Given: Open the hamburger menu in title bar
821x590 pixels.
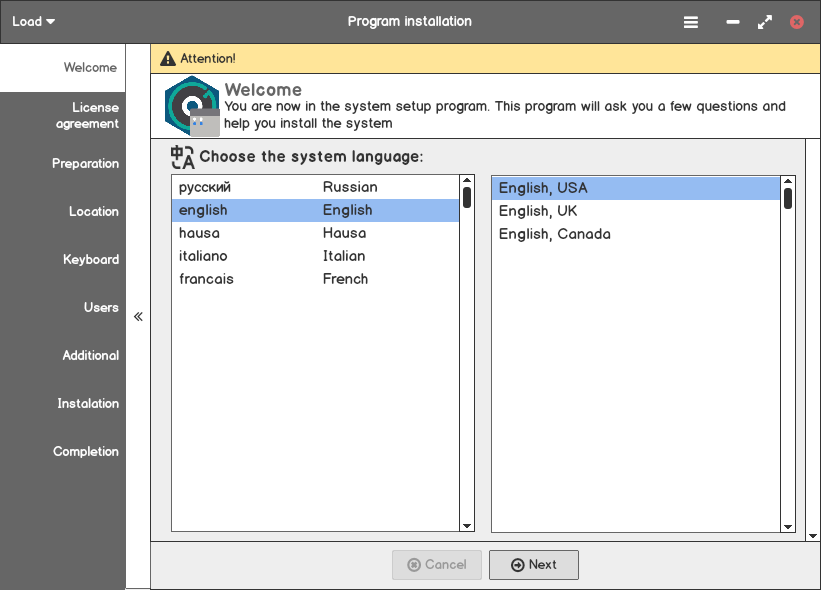Looking at the screenshot, I should pos(691,22).
